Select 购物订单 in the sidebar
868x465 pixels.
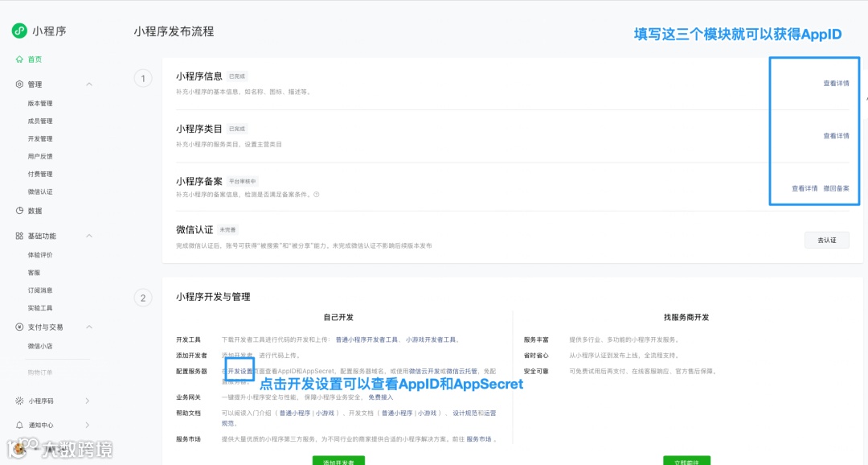(40, 372)
